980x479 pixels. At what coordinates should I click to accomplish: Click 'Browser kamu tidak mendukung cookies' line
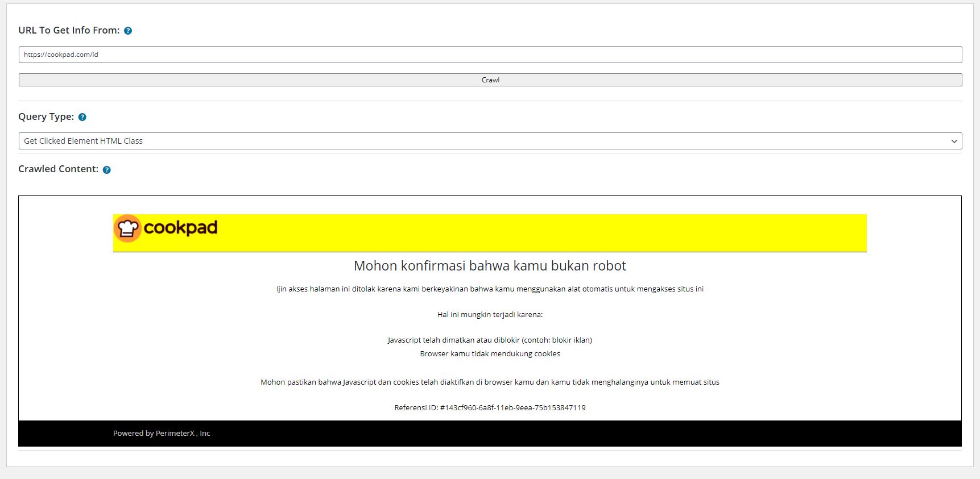pyautogui.click(x=490, y=353)
